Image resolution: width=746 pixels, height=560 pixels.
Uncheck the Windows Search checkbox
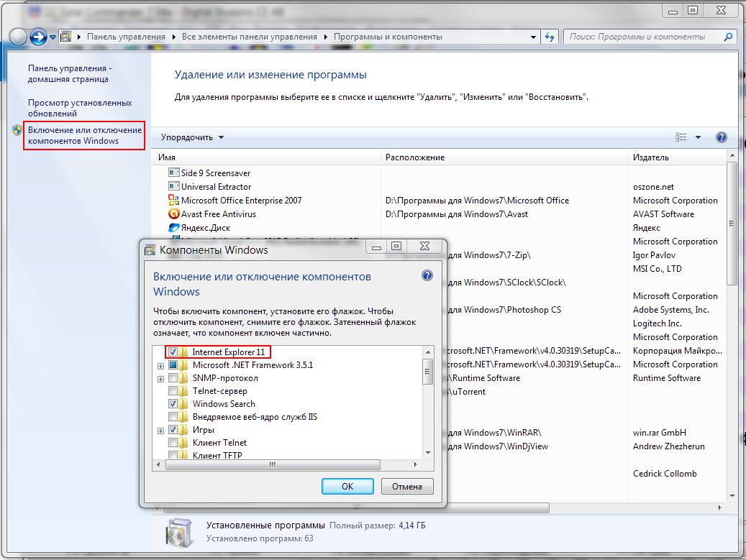pyautogui.click(x=173, y=403)
